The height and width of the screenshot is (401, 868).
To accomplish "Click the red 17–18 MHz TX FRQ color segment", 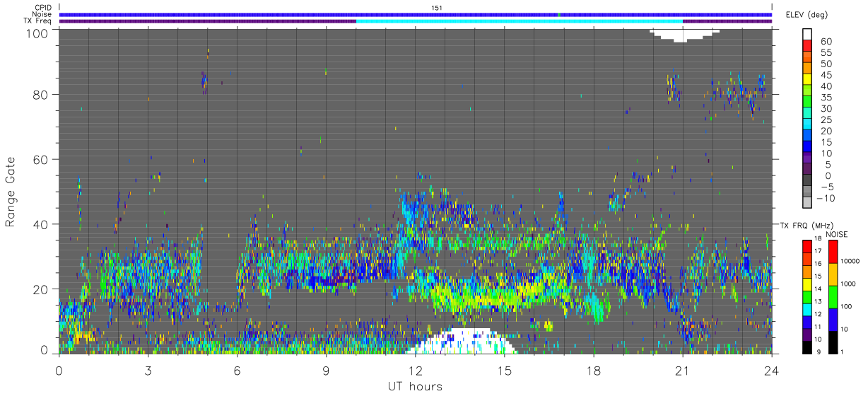I will 807,246.
